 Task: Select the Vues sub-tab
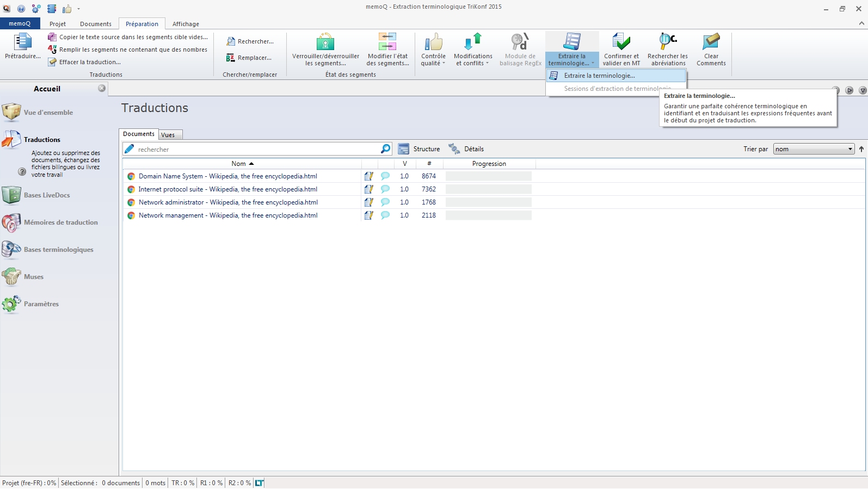168,135
